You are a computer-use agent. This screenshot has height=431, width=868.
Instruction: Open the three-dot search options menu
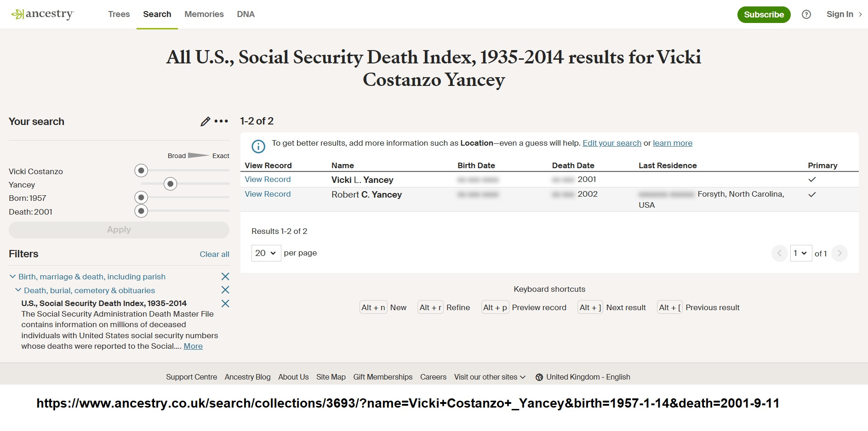click(x=221, y=121)
